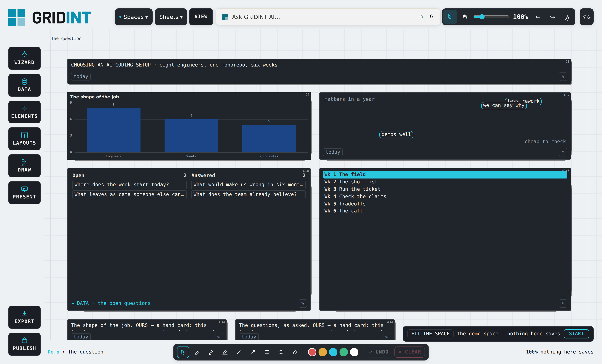Click UNDO in the draw toolbar
The image size is (602, 364).
click(x=379, y=352)
